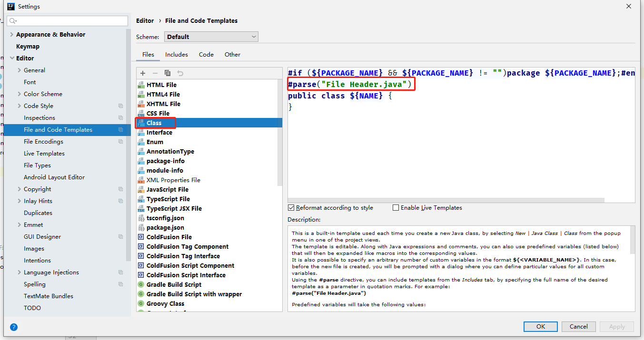Image resolution: width=644 pixels, height=340 pixels.
Task: Click the Apply button
Action: (617, 327)
